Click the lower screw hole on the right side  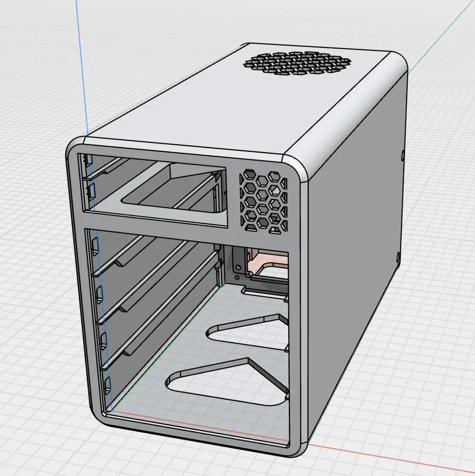click(399, 257)
